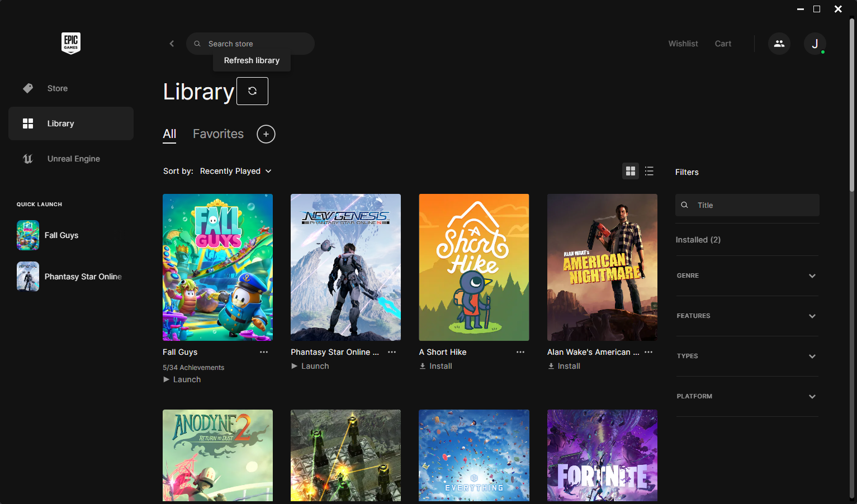Click the Fall Guys title under its cover
The height and width of the screenshot is (504, 857).
click(x=180, y=352)
